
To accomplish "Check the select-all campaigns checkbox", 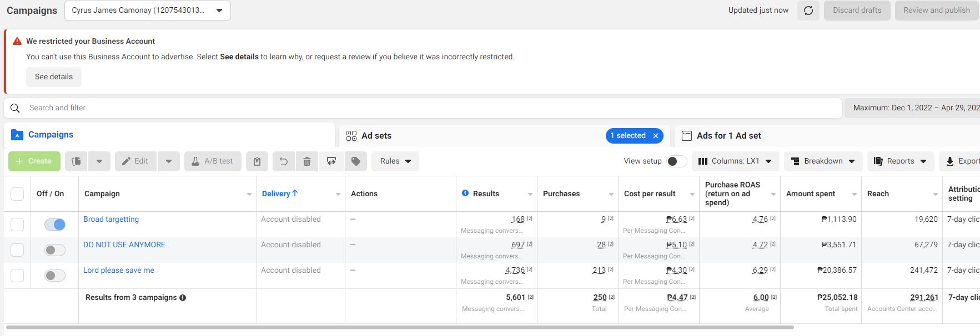I will [17, 194].
